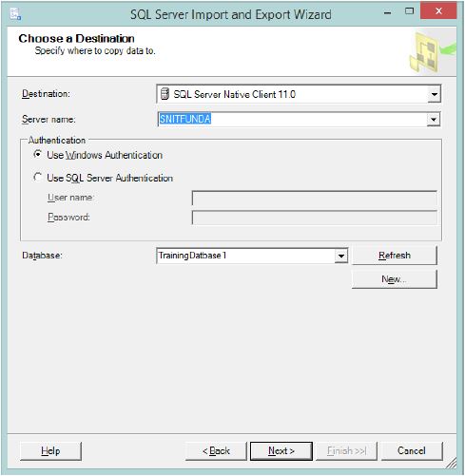465x476 pixels.
Task: Cancel the import export wizard
Action: point(412,451)
